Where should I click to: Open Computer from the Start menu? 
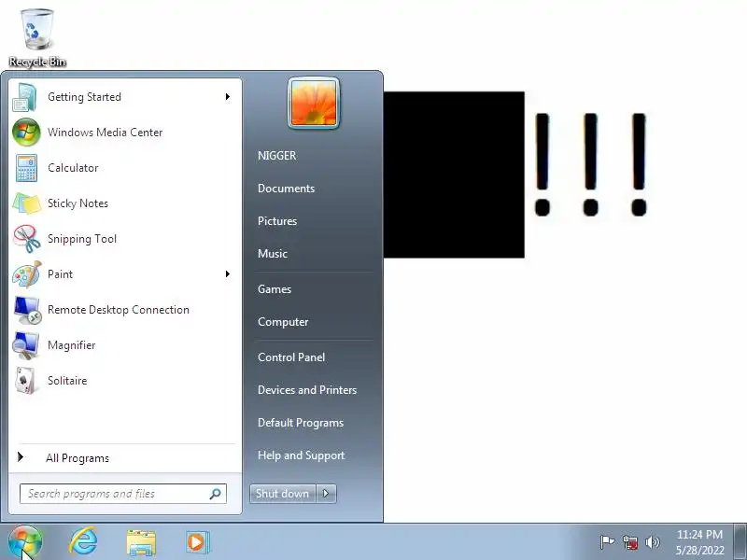(x=283, y=322)
